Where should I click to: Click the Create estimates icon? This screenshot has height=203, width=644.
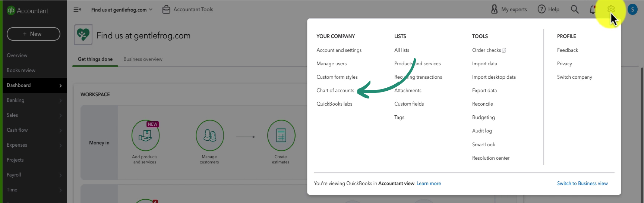[281, 135]
